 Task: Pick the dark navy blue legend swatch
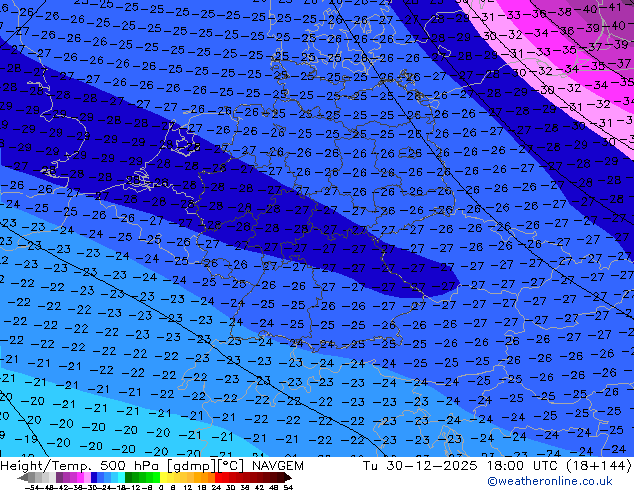pyautogui.click(x=94, y=477)
